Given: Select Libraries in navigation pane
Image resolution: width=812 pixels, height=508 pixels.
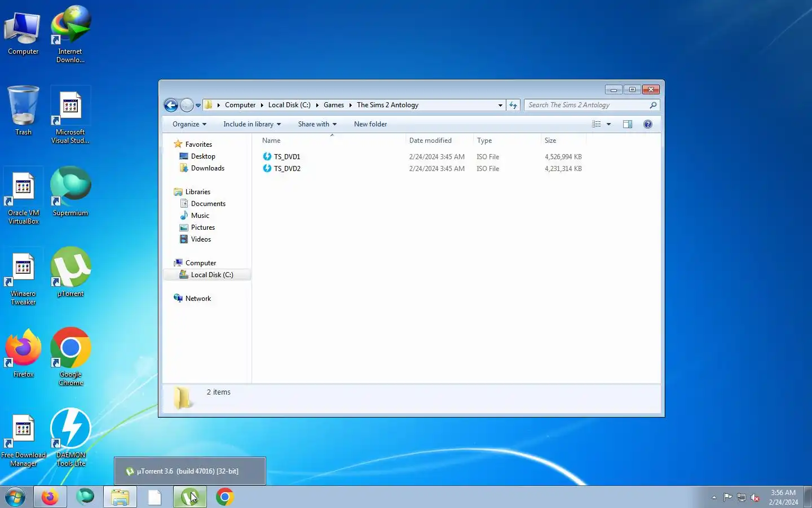Looking at the screenshot, I should click(x=197, y=192).
